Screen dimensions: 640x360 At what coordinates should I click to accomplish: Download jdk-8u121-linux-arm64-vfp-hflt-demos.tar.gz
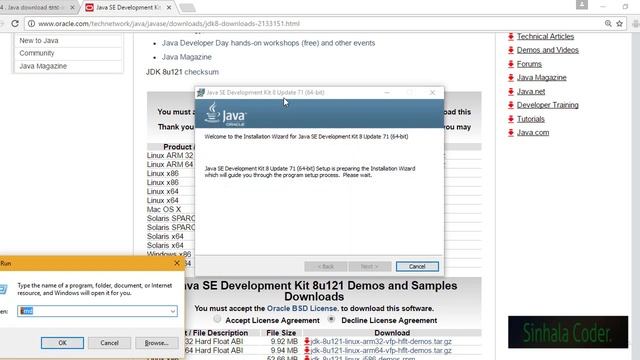click(381, 350)
